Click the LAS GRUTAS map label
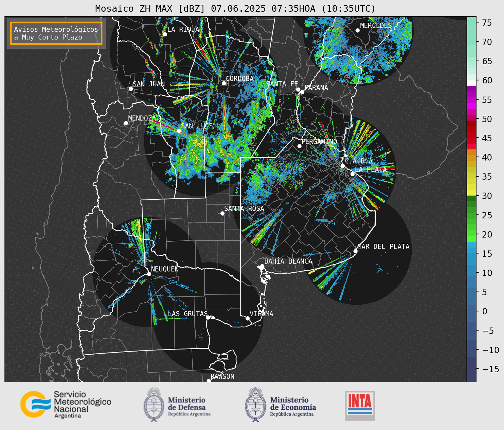 click(188, 314)
